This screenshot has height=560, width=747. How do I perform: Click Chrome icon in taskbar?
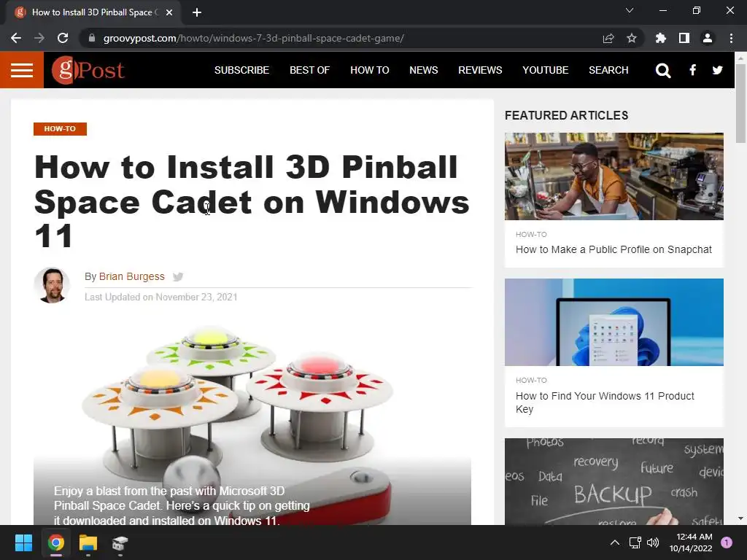pyautogui.click(x=55, y=542)
